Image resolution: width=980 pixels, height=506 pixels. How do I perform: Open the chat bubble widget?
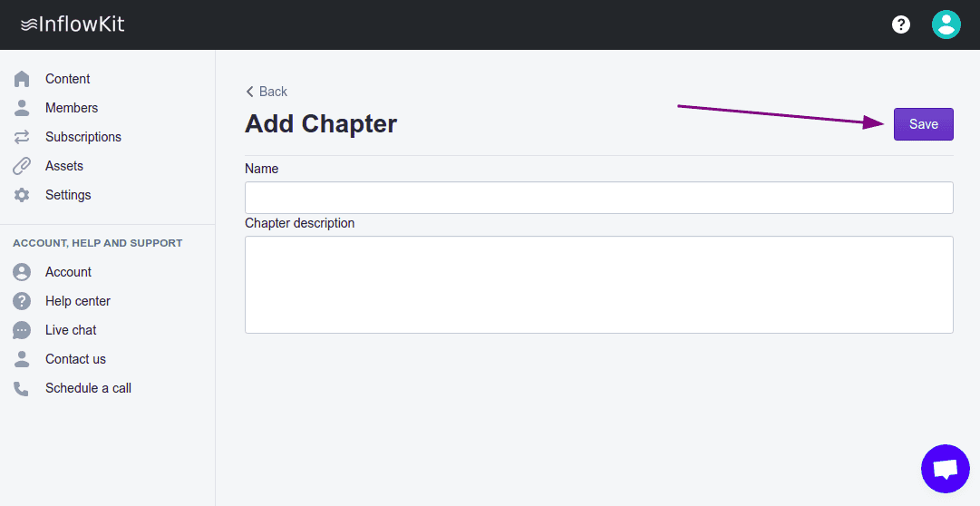click(x=945, y=469)
